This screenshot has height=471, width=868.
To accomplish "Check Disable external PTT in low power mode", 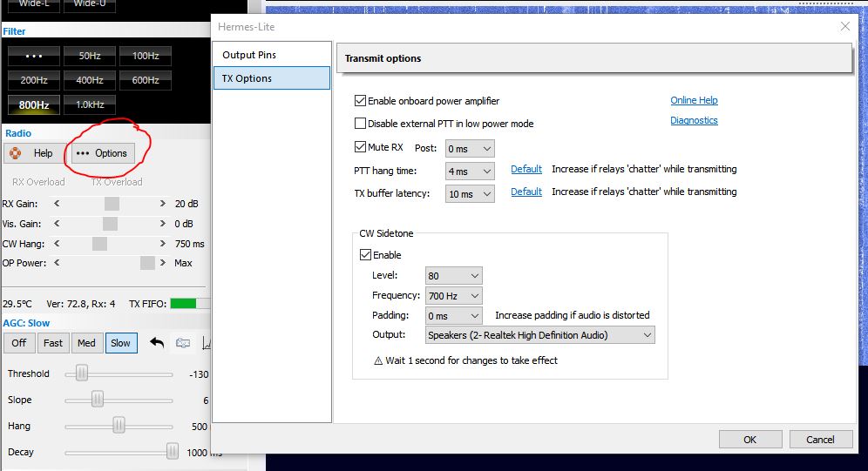I will point(361,124).
